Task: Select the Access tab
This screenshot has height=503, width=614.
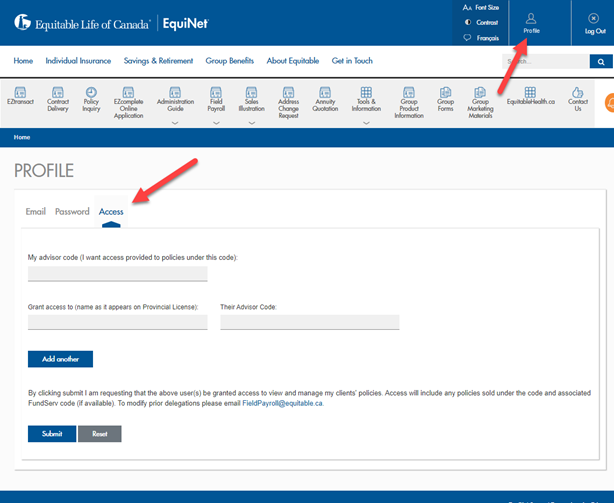Action: (111, 212)
